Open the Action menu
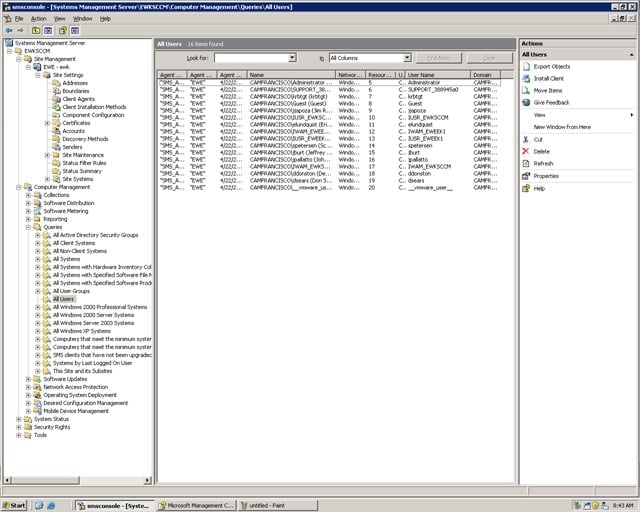This screenshot has width=640, height=512. tap(38, 19)
